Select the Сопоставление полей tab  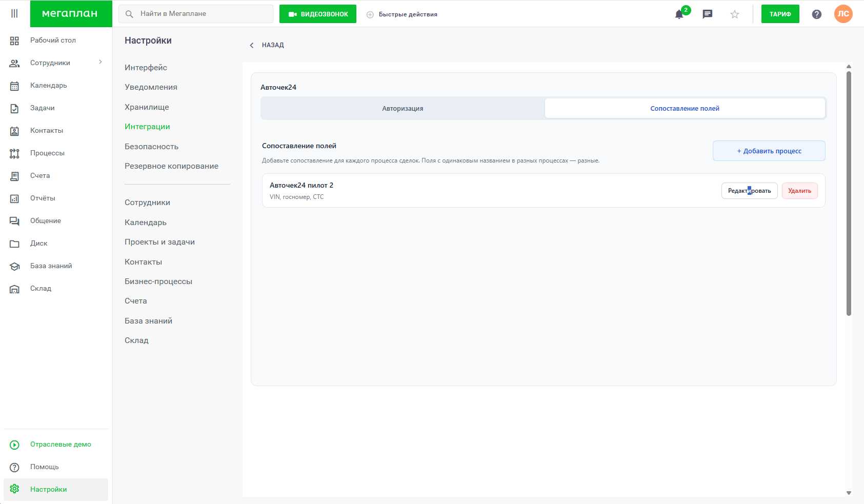pos(685,108)
